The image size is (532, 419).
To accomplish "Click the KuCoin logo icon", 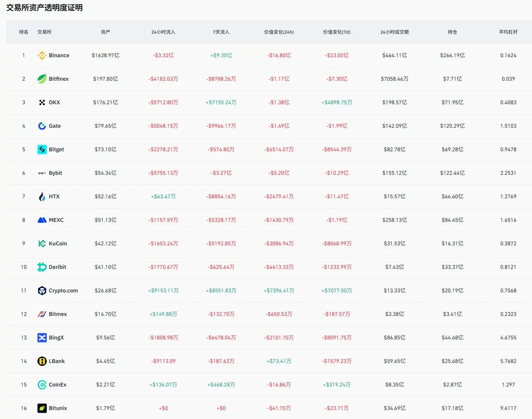I will click(x=42, y=243).
